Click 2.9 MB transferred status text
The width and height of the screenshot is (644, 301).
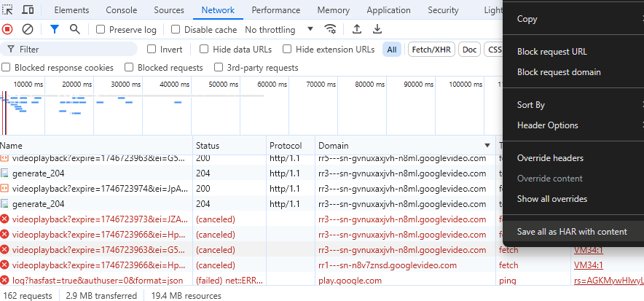point(101,296)
